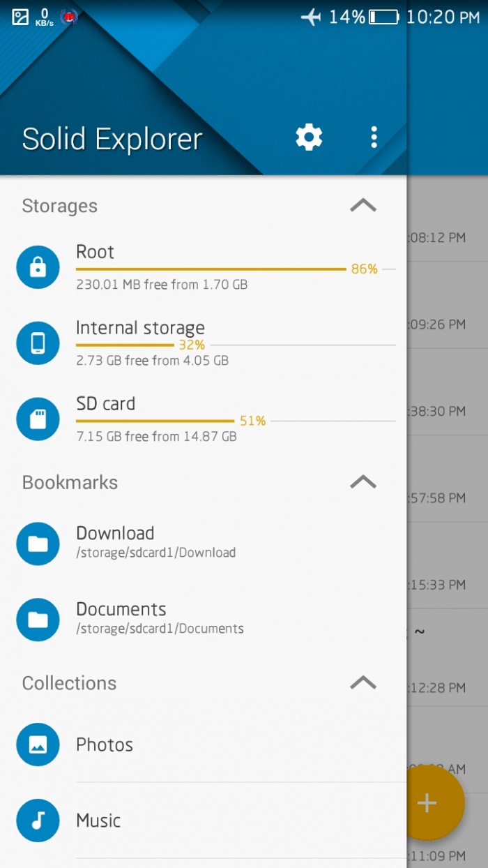Tap the Download bookmark folder icon

pos(38,544)
